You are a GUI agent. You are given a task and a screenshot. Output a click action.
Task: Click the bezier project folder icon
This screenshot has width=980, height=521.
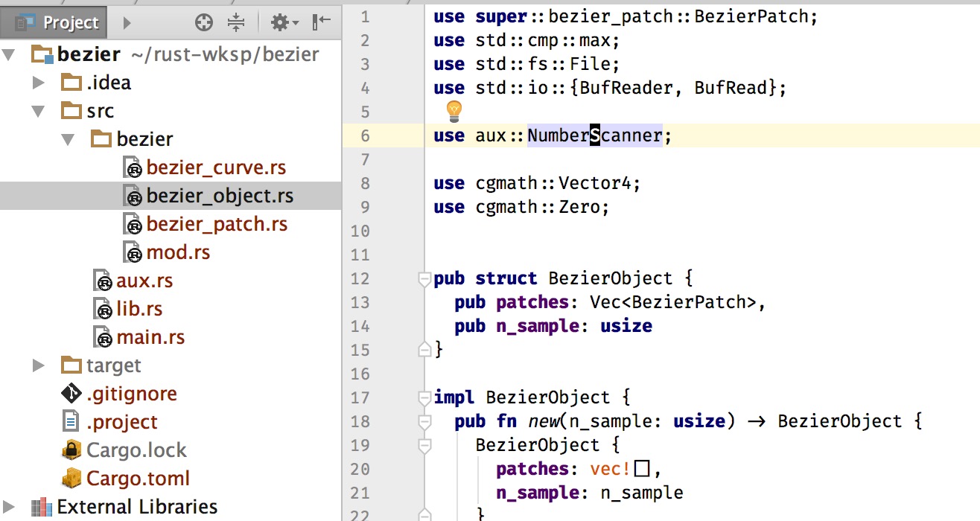click(x=42, y=54)
